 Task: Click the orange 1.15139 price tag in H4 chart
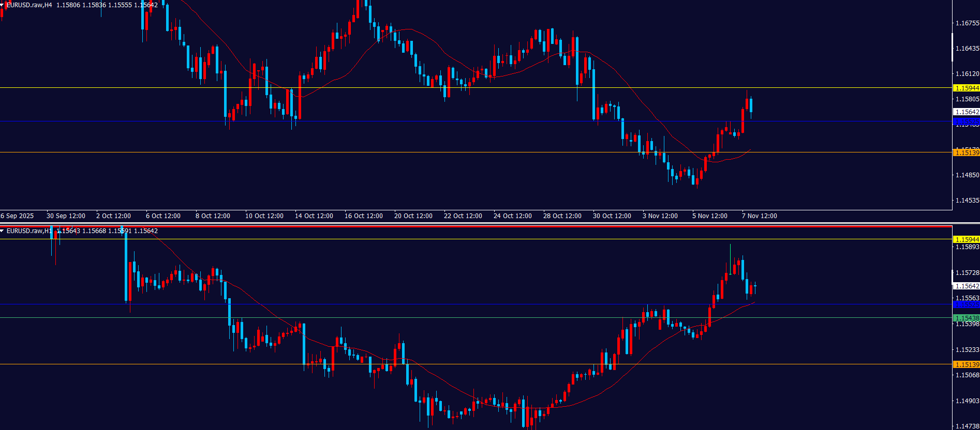(x=966, y=152)
